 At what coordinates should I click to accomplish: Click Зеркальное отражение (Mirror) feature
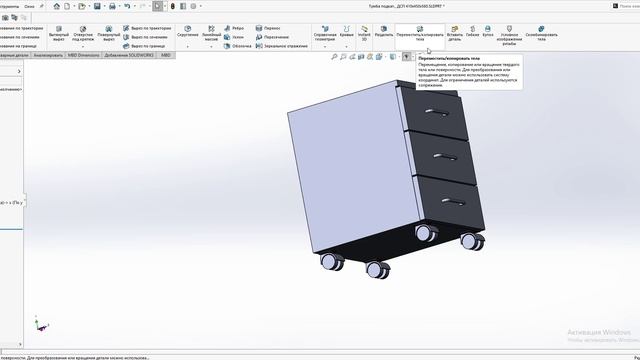coord(282,46)
